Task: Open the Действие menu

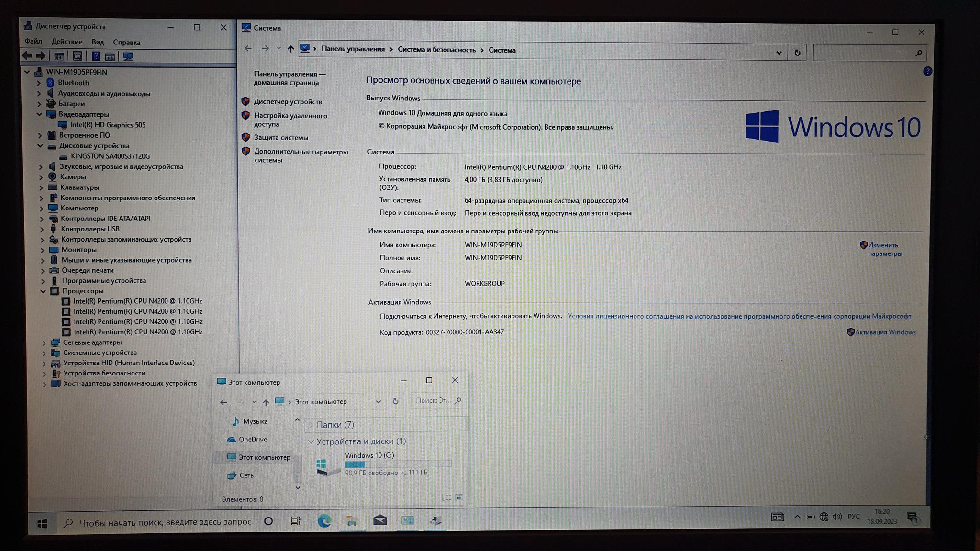Action: point(67,42)
